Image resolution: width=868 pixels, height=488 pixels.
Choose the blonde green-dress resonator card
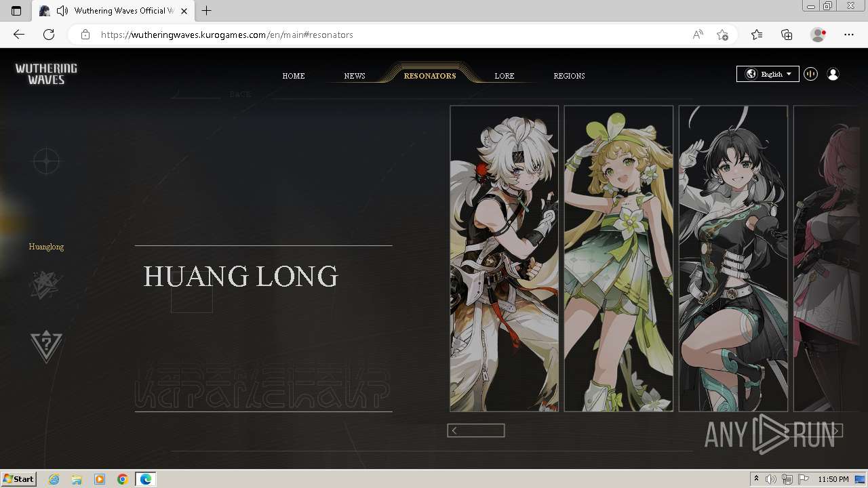[x=618, y=258]
